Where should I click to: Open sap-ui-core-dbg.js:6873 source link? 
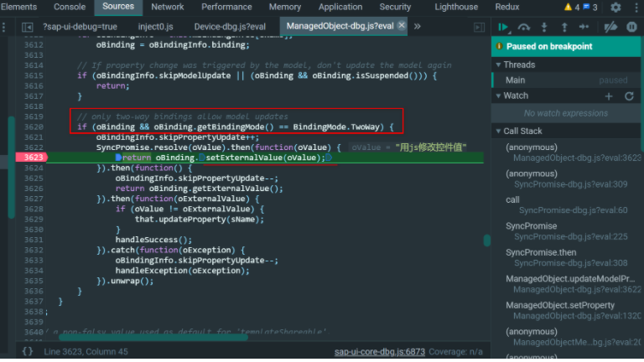pyautogui.click(x=380, y=352)
